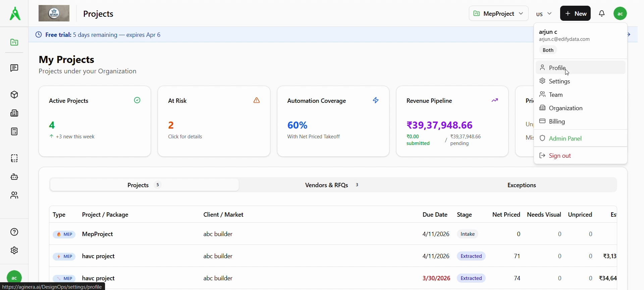Open the robot assistant sidebar icon

[14, 177]
